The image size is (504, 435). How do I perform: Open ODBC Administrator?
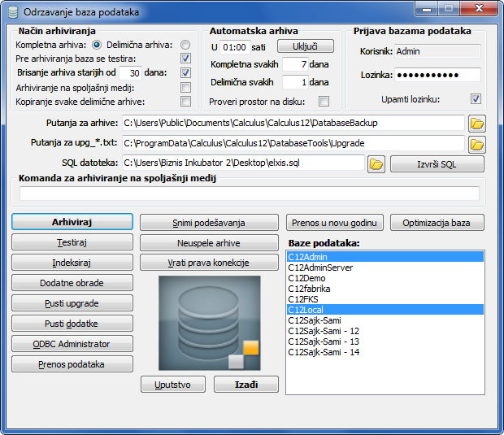point(72,344)
